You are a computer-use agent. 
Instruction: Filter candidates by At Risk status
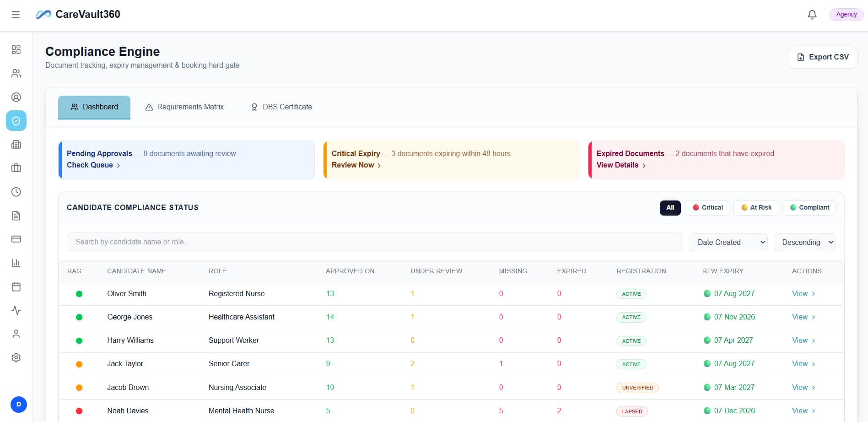pos(756,208)
